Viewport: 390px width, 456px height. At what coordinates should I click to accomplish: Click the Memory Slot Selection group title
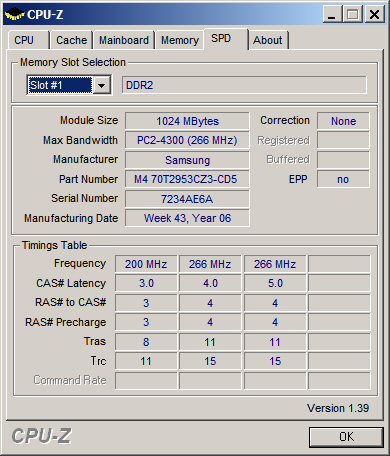pyautogui.click(x=73, y=62)
